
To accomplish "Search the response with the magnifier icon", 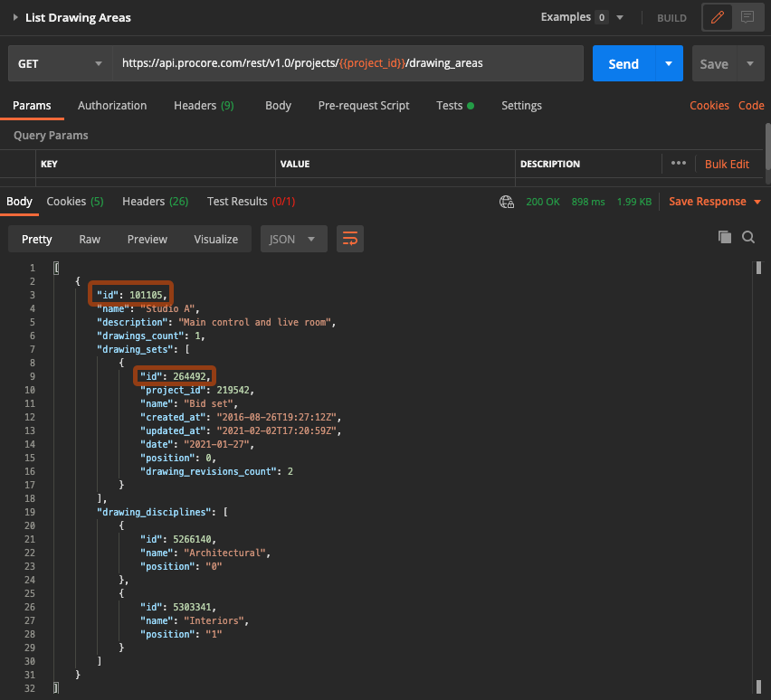I will [748, 237].
